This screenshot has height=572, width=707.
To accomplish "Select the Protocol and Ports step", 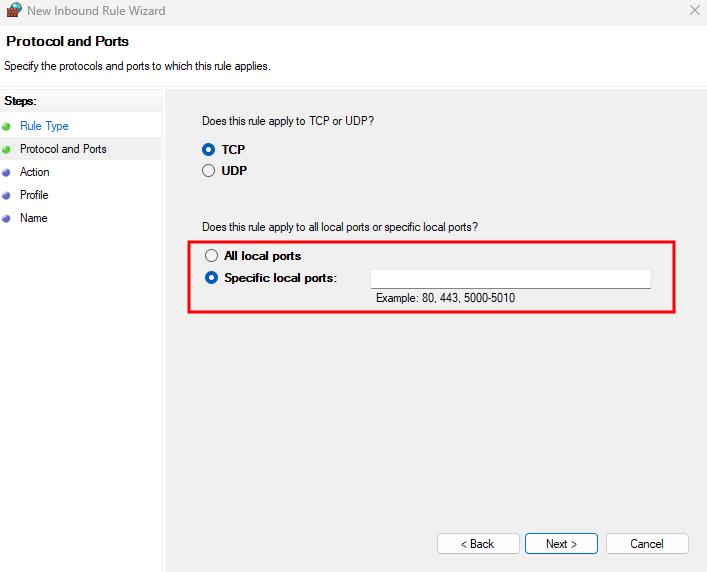I will pyautogui.click(x=63, y=149).
